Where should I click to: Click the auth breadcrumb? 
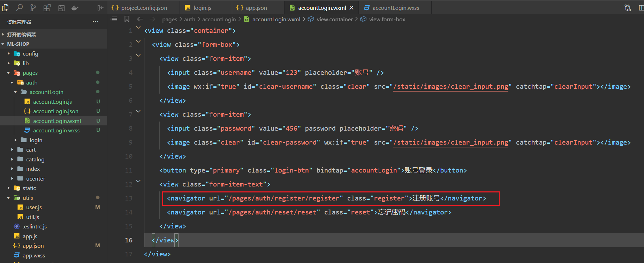click(x=190, y=20)
